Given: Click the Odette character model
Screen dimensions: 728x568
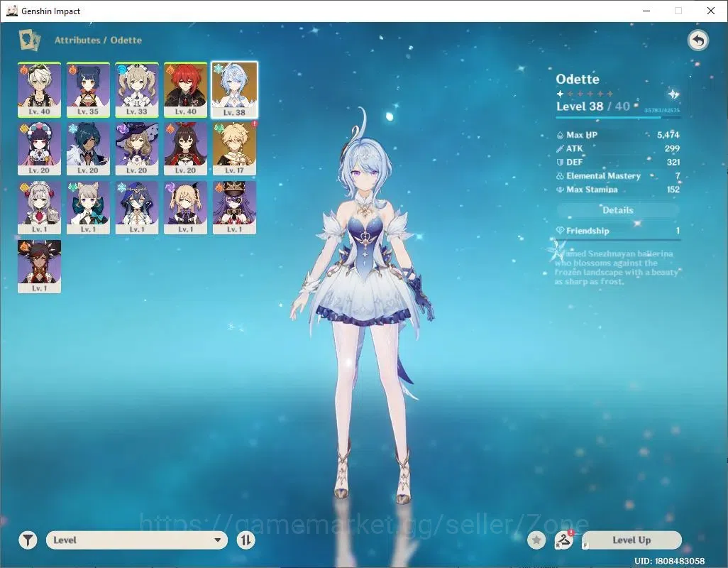Looking at the screenshot, I should [365, 307].
